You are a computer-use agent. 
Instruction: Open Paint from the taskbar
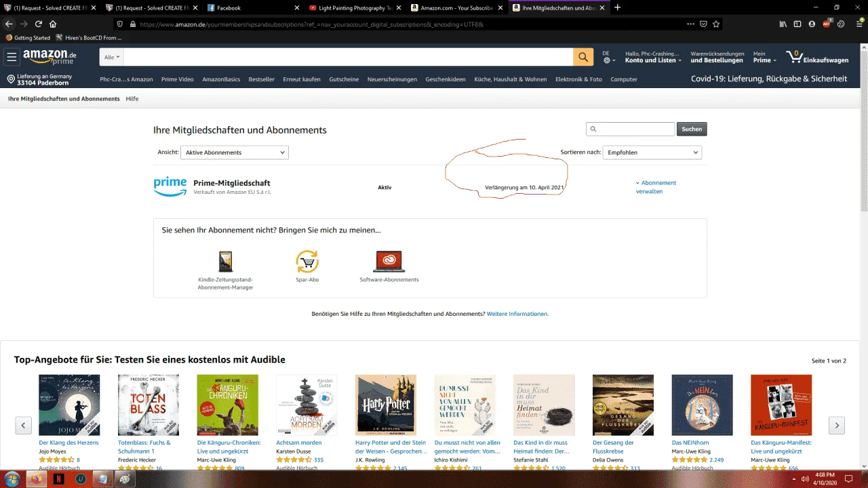pos(125,479)
